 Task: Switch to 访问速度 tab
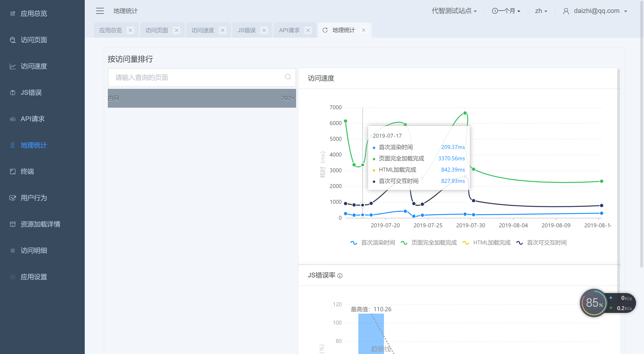(x=203, y=30)
